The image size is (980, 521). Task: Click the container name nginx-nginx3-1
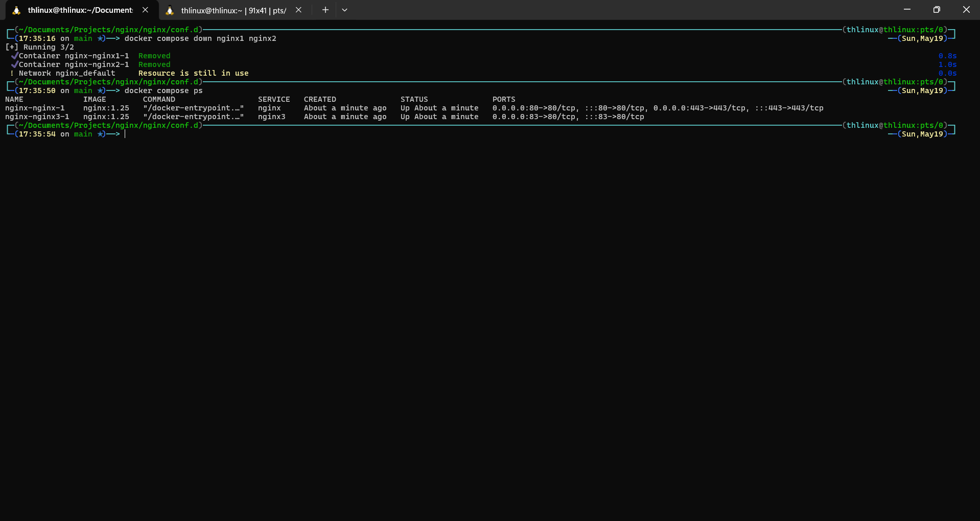tap(37, 117)
